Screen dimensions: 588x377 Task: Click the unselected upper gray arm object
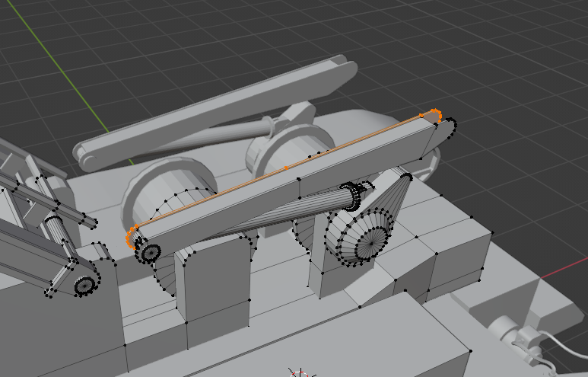(215, 113)
